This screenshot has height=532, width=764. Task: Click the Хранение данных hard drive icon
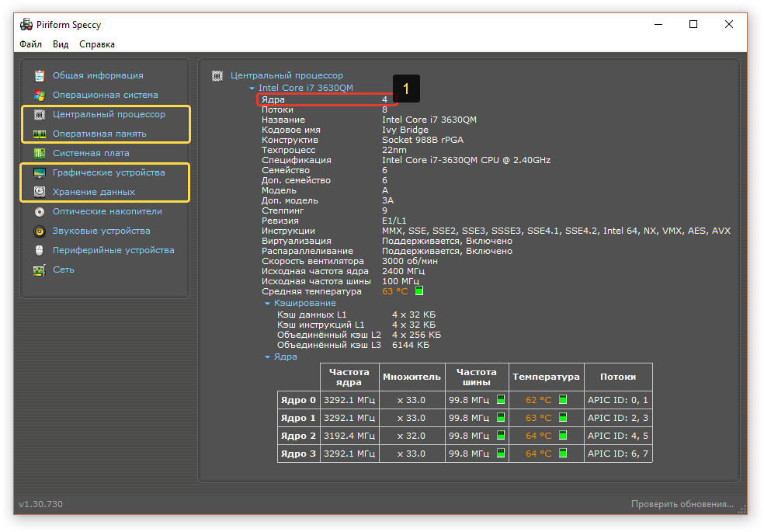[40, 192]
